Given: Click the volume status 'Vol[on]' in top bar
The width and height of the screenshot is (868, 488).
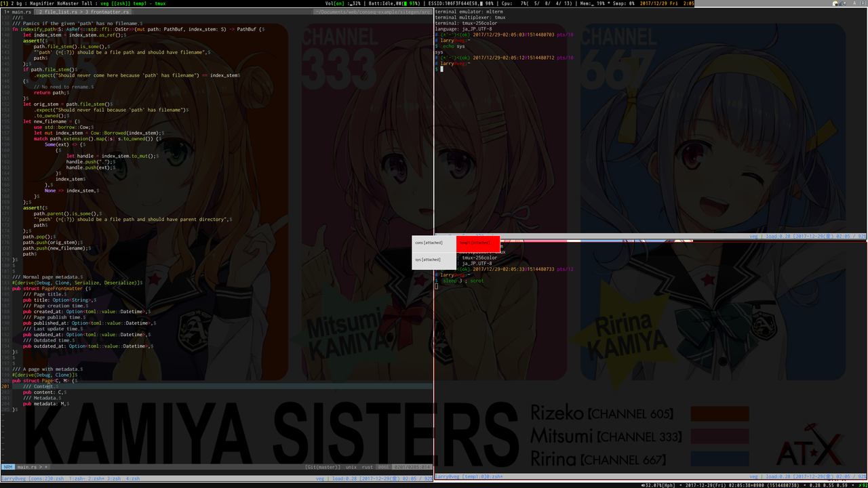Looking at the screenshot, I should coord(334,3).
